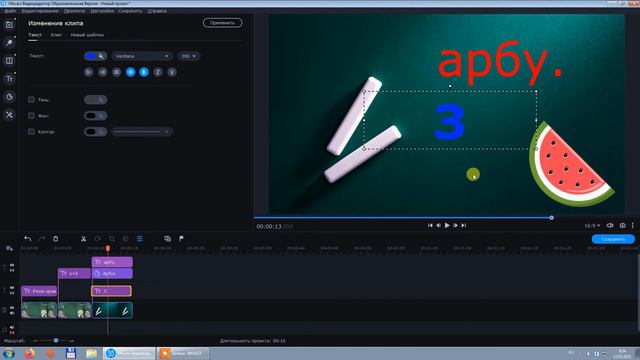Open the transitions panel in sidebar

click(x=9, y=61)
